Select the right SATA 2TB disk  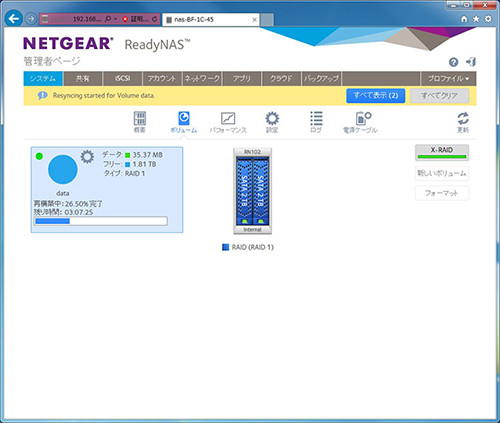coord(261,191)
